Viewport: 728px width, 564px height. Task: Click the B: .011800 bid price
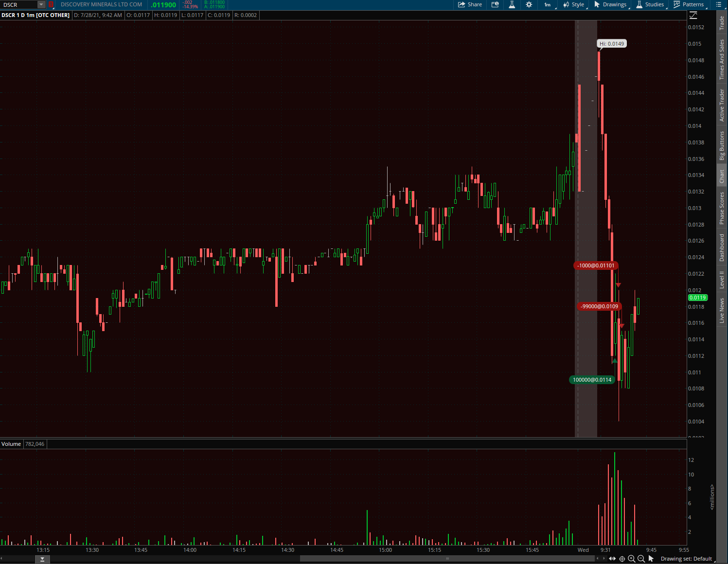[x=214, y=2]
